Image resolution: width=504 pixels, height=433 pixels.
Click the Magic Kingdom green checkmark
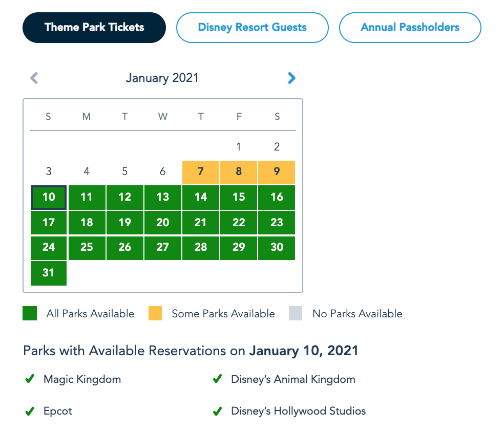tap(30, 379)
